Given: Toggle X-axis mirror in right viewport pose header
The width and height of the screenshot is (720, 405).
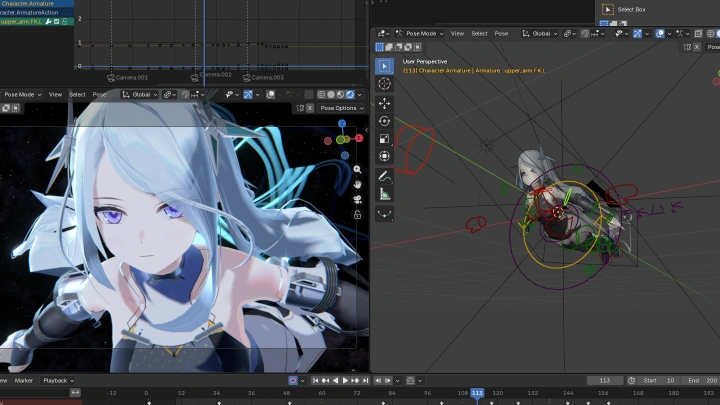Looking at the screenshot, I should click(697, 47).
